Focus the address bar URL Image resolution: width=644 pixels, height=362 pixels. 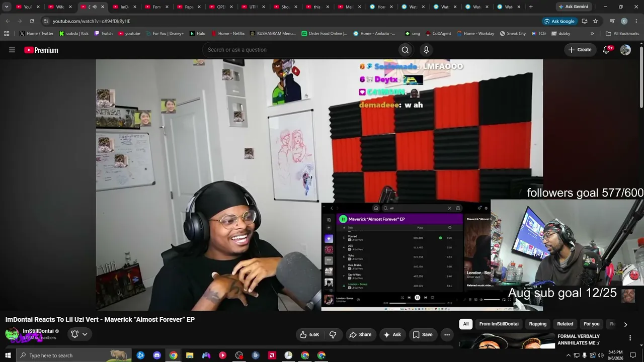pos(92,21)
